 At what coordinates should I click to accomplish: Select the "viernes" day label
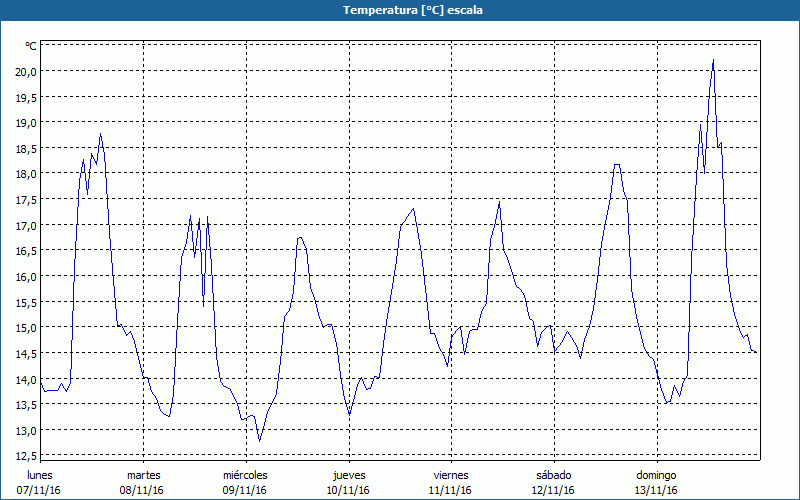(450, 474)
